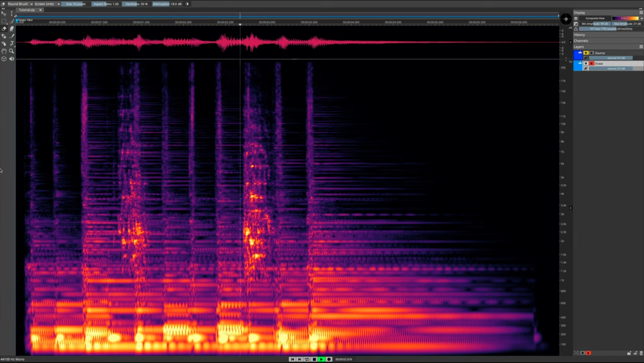Viewport: 644px width, 363px height.
Task: Select the Hand pan tool
Action: 4,51
